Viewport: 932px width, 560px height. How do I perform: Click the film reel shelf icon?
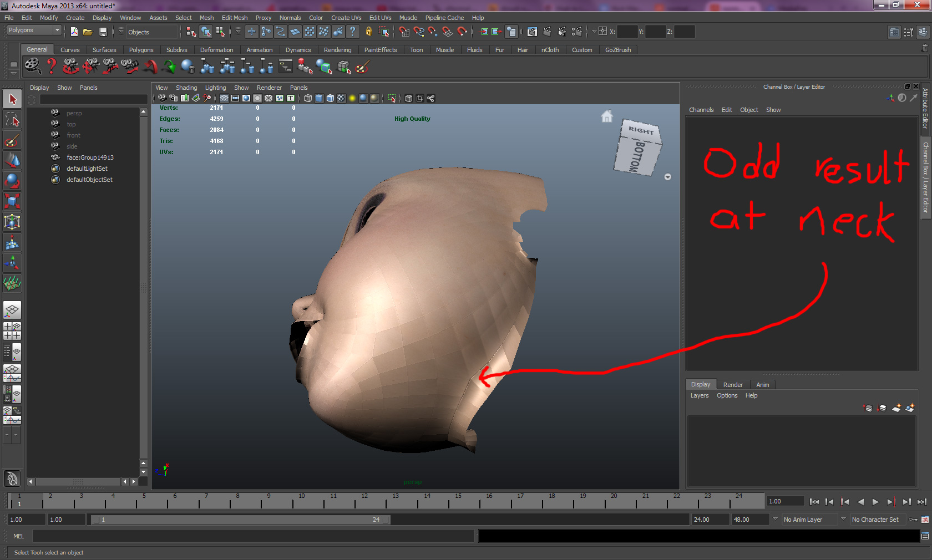click(32, 67)
